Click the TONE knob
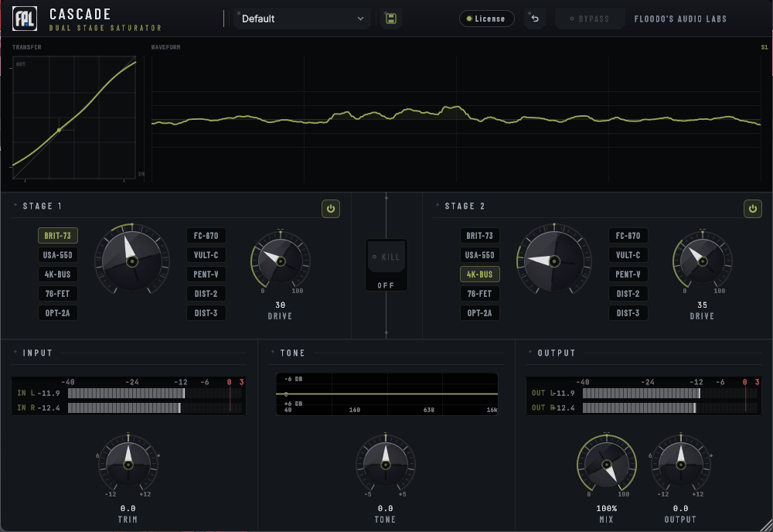Screen dimensions: 773x532 pos(386,465)
